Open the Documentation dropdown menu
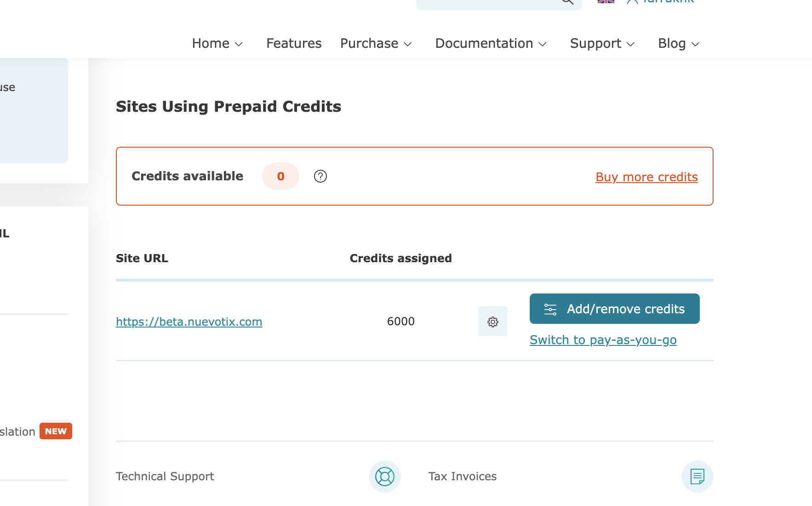 pyautogui.click(x=491, y=43)
